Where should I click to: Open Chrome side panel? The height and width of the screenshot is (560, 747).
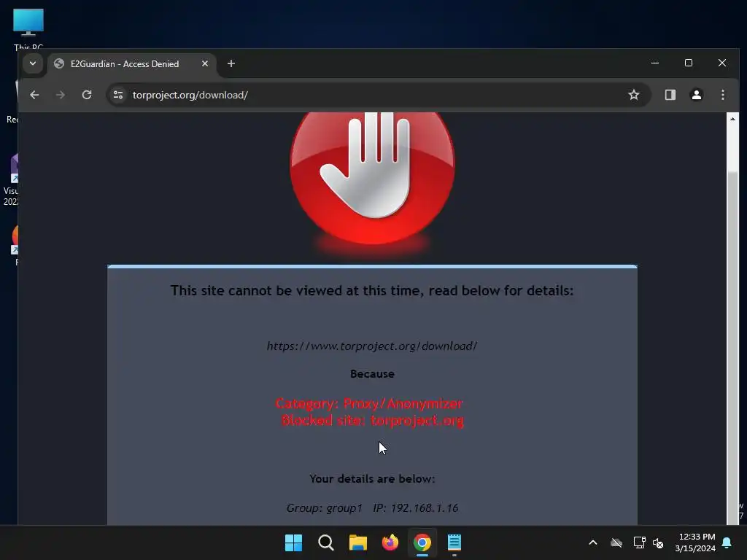tap(670, 95)
